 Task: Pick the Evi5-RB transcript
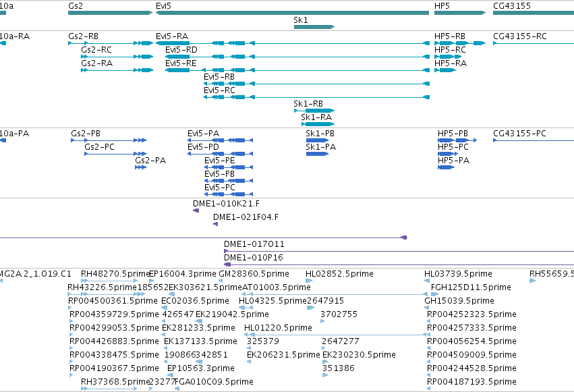(x=316, y=84)
